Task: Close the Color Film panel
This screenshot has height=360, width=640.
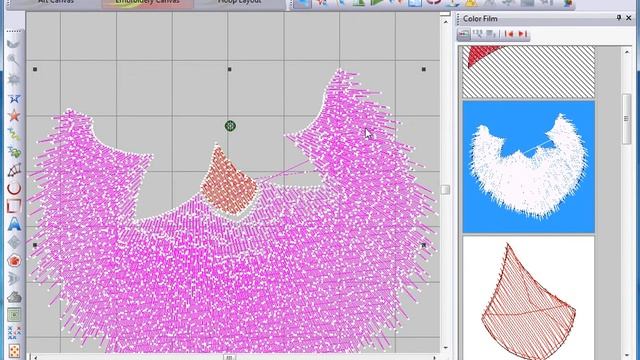Action: click(629, 18)
